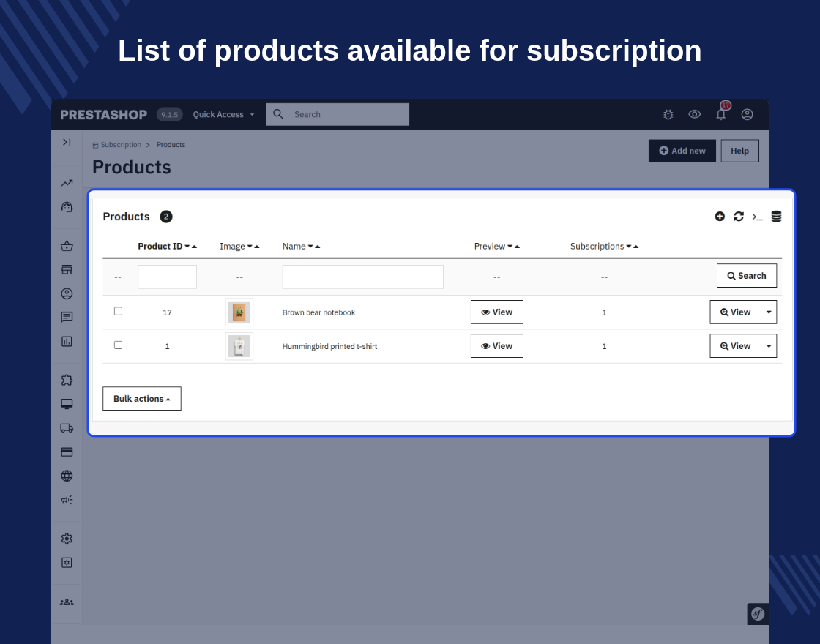820x644 pixels.
Task: Click the add new plus icon in grid header
Action: pos(720,217)
